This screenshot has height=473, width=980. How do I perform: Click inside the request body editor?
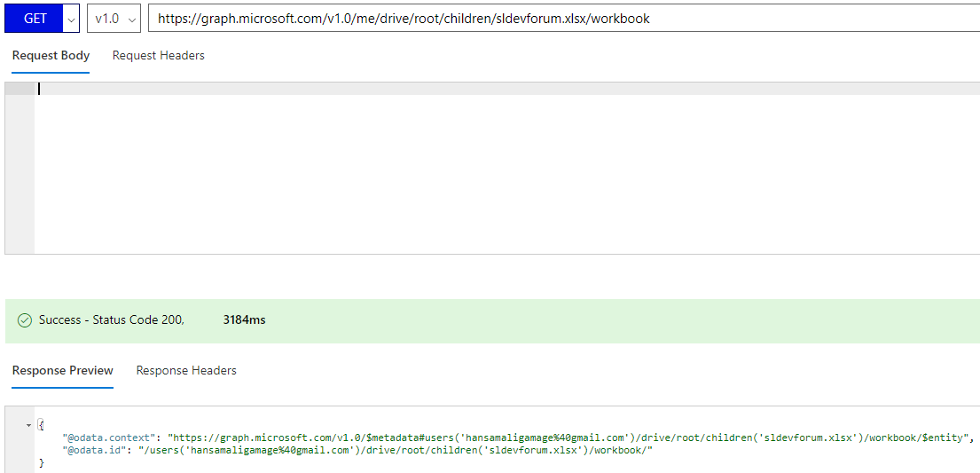507,168
